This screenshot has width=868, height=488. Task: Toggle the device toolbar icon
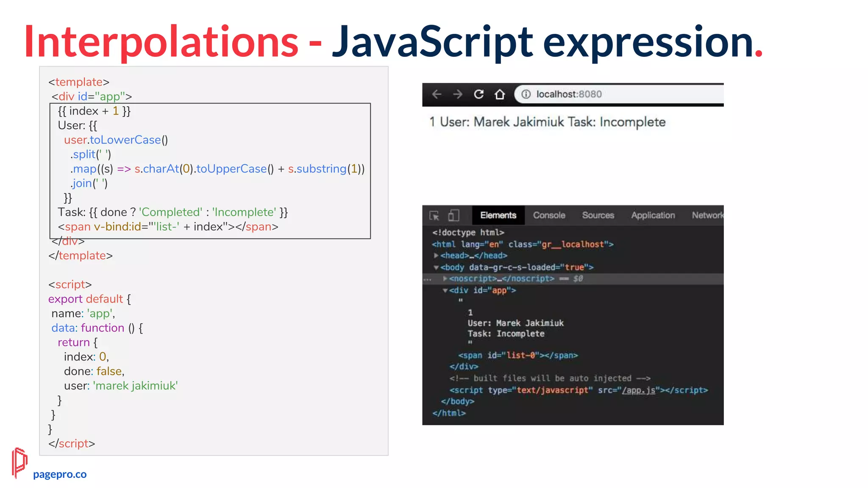[x=453, y=216]
